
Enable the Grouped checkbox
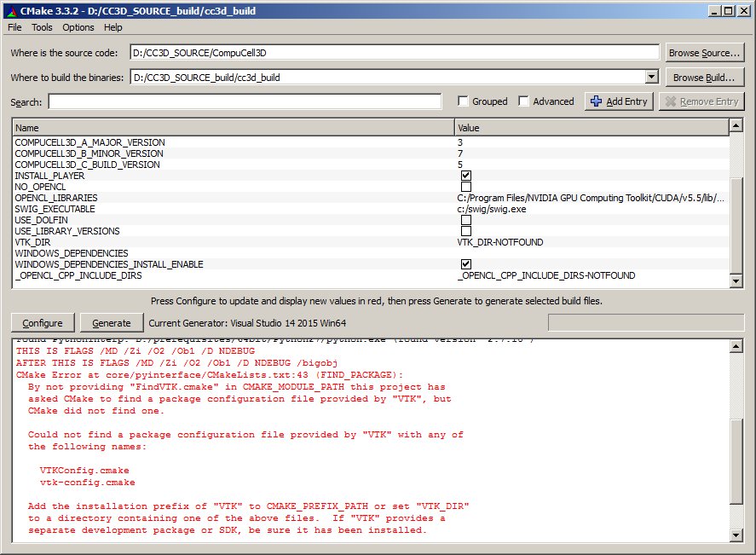click(x=464, y=101)
